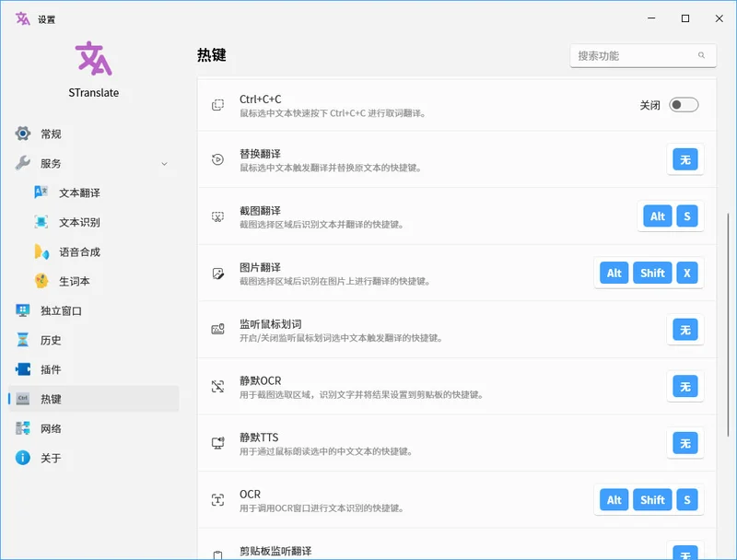Click the vertical scrollbar thumb

click(728, 325)
